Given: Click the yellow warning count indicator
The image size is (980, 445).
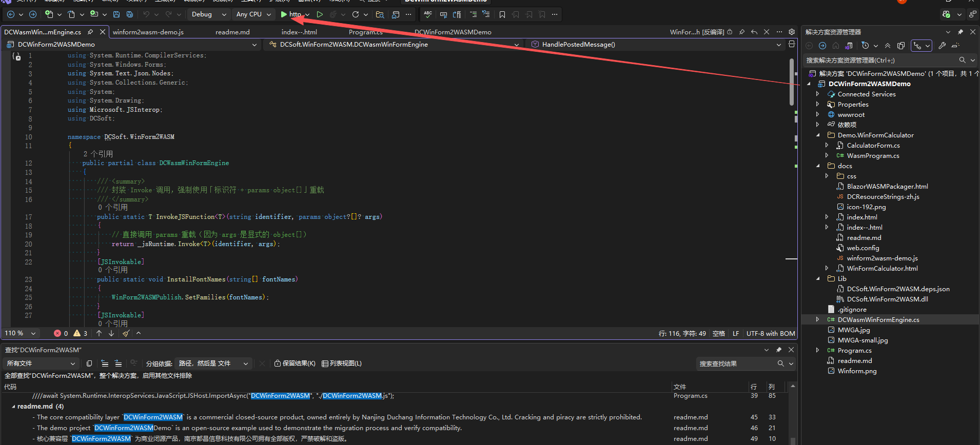Looking at the screenshot, I should click(x=81, y=333).
